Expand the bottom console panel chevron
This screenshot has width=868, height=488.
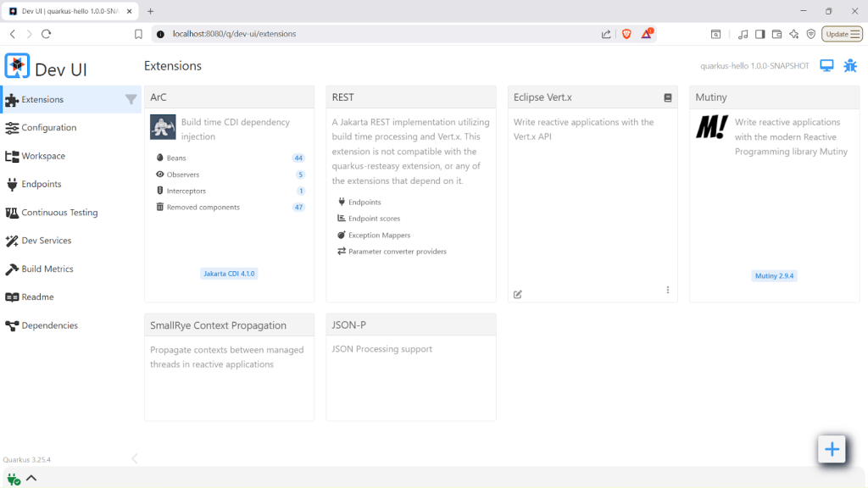[x=31, y=478]
